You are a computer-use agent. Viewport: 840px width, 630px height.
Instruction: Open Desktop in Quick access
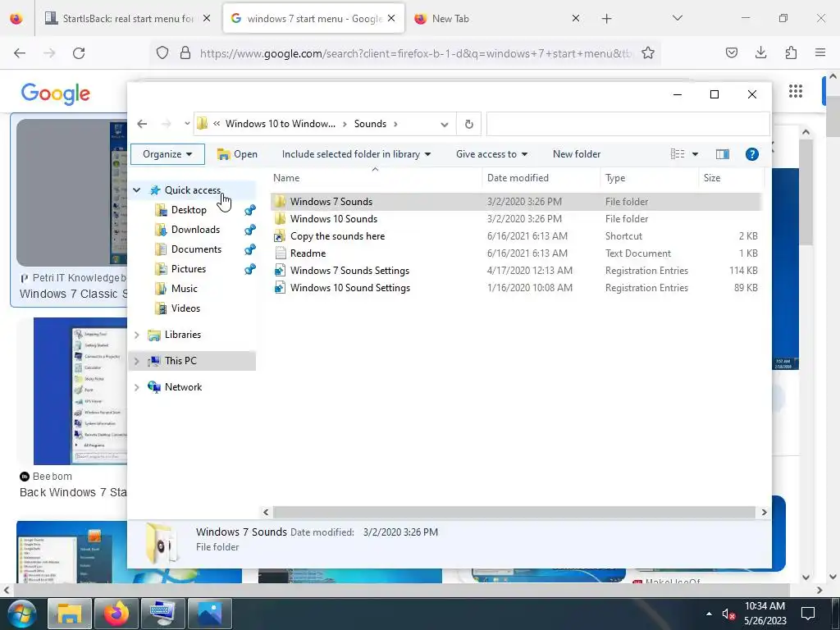[x=189, y=210]
